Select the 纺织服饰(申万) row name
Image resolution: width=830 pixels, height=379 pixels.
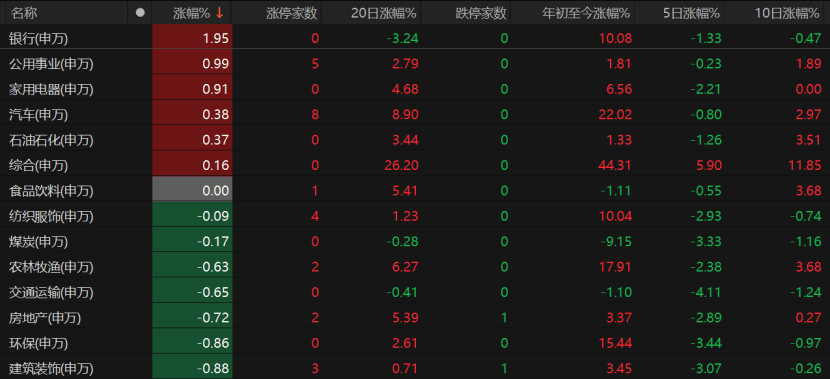[x=51, y=216]
